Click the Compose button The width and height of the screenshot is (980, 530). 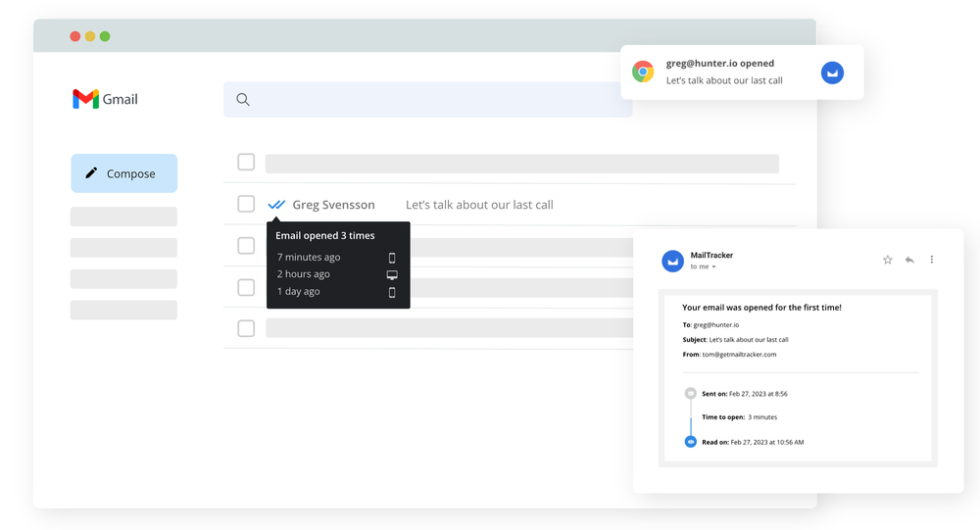pyautogui.click(x=123, y=173)
